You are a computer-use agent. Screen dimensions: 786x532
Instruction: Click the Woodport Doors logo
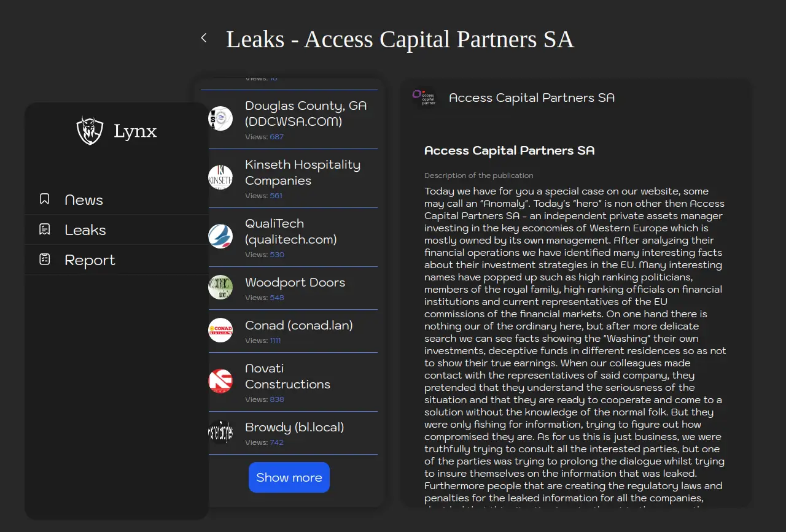coord(220,287)
